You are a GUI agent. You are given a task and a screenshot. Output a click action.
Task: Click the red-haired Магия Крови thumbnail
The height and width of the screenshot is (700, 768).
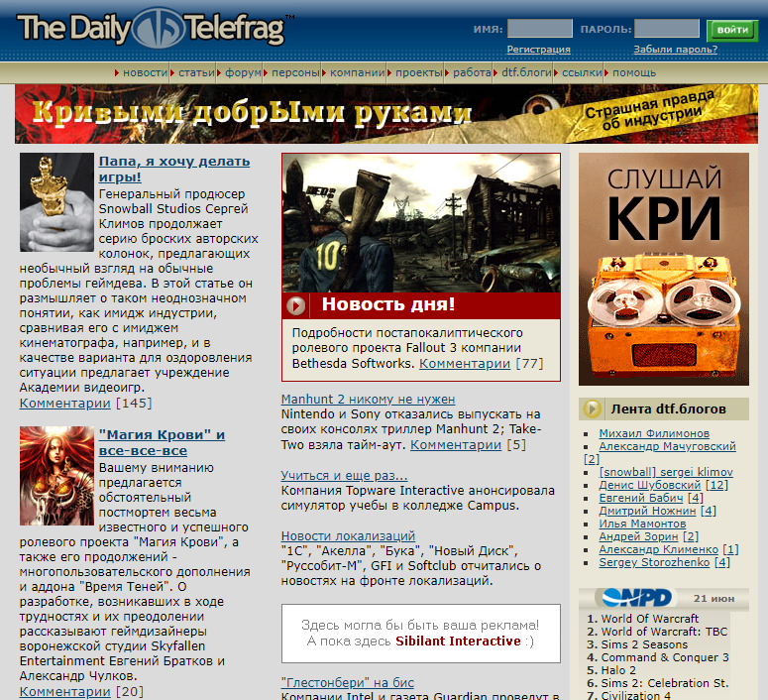[56, 476]
